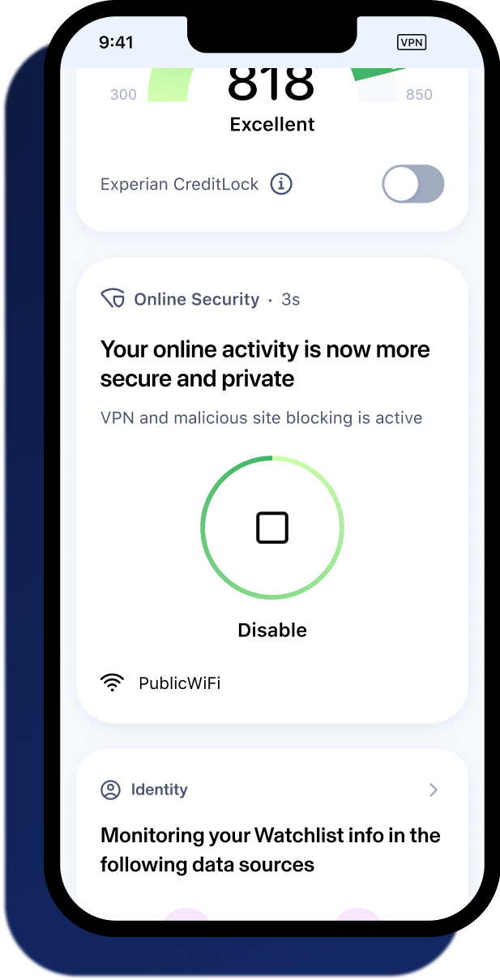Viewport: 500px width, 980px height.
Task: Tap the green circular VPN progress ring
Action: pyautogui.click(x=272, y=528)
